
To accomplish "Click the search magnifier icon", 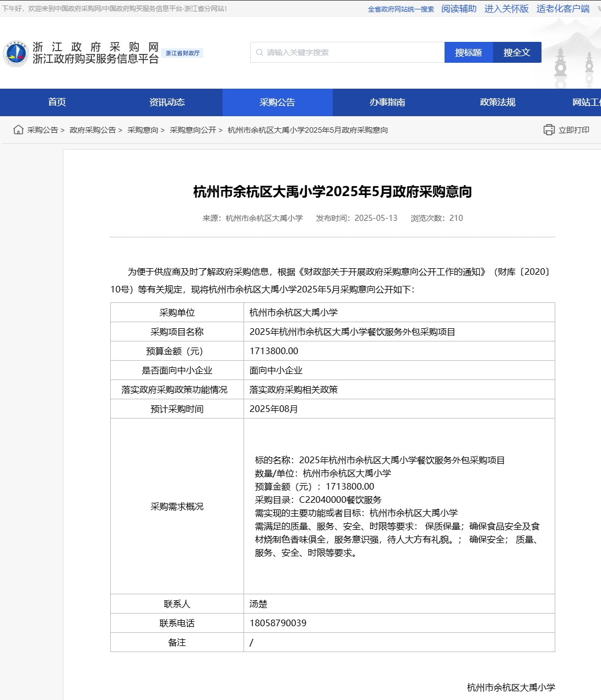I will (x=259, y=52).
